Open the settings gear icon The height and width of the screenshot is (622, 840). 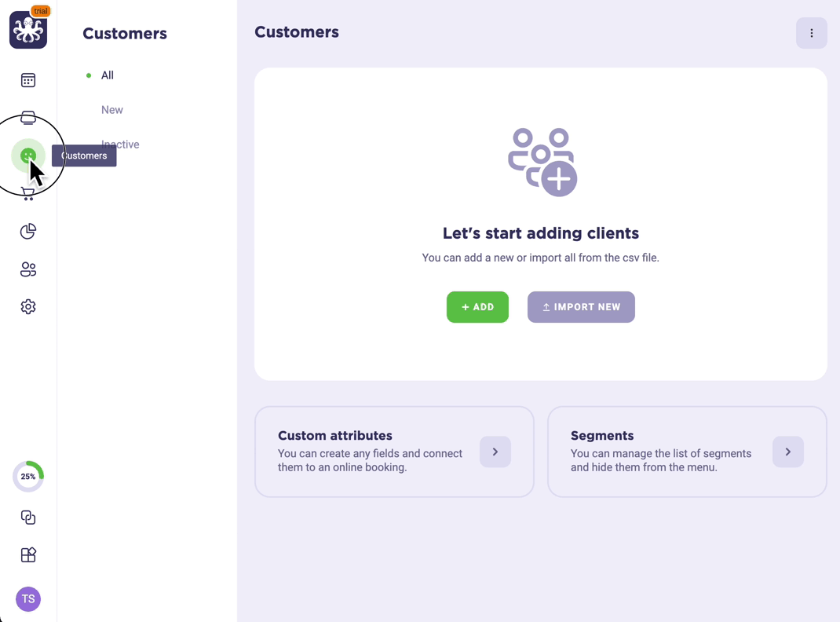[x=27, y=307]
